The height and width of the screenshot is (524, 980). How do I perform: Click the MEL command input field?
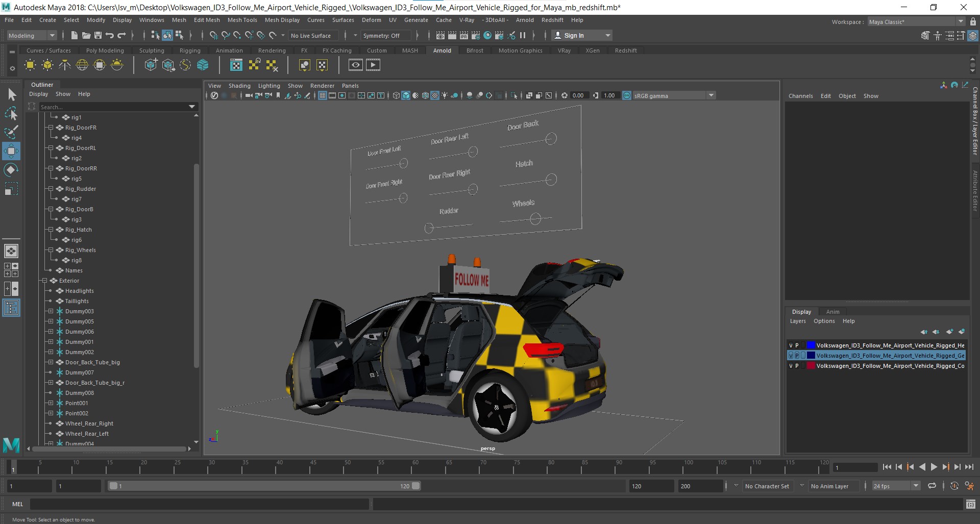coord(199,504)
